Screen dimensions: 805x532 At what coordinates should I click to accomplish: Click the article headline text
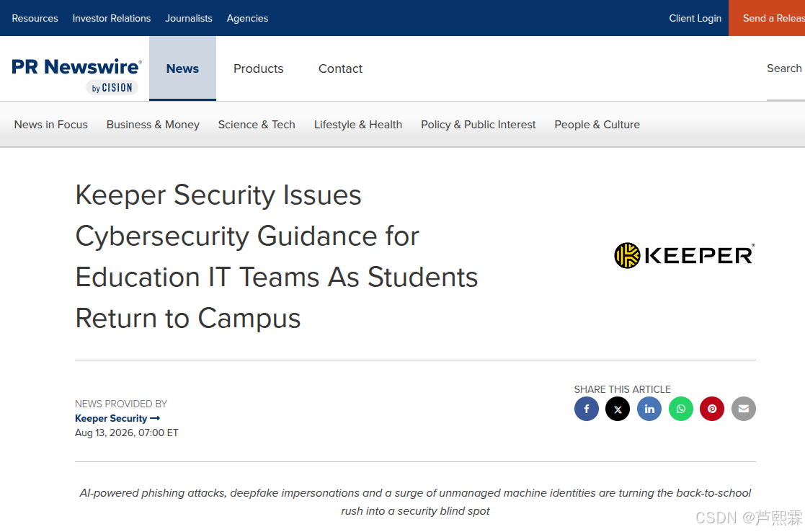click(277, 256)
